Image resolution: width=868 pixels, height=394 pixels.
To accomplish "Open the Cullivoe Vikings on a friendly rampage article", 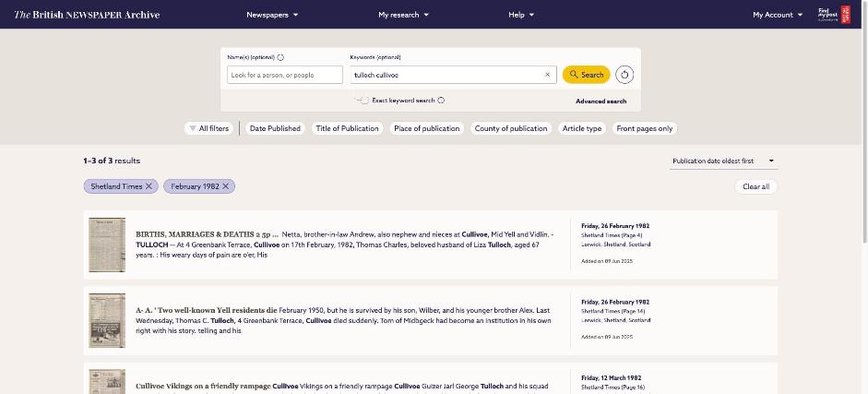I will coord(203,387).
